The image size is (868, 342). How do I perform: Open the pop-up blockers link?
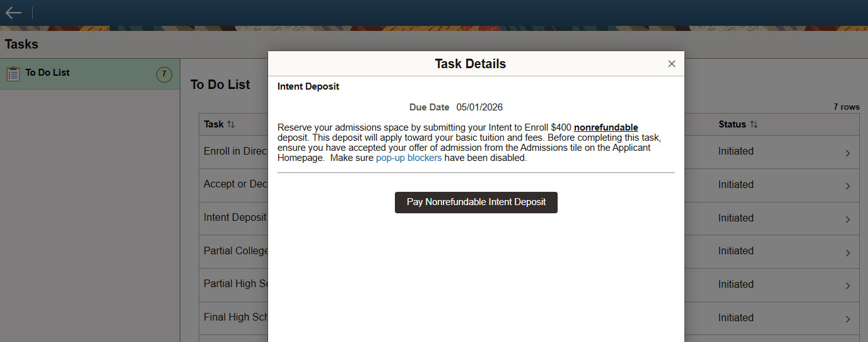409,158
